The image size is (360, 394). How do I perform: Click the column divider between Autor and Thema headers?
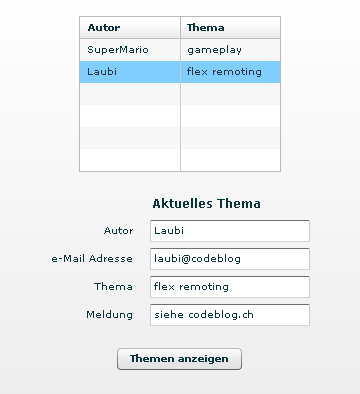pyautogui.click(x=180, y=28)
